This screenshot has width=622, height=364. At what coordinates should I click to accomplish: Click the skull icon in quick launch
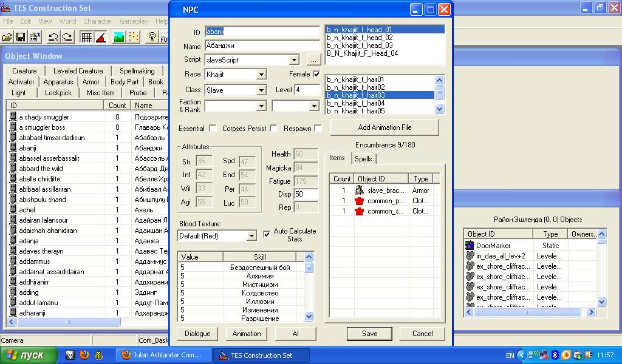click(70, 354)
